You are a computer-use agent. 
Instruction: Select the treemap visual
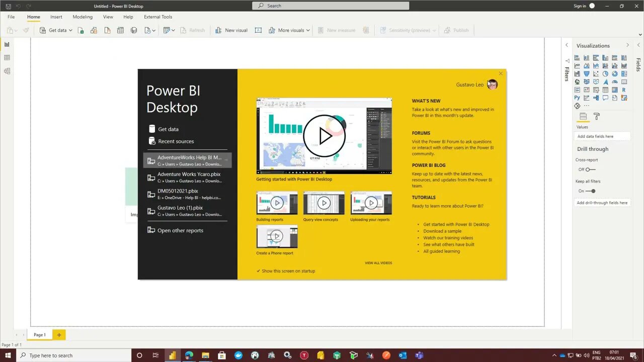624,73
